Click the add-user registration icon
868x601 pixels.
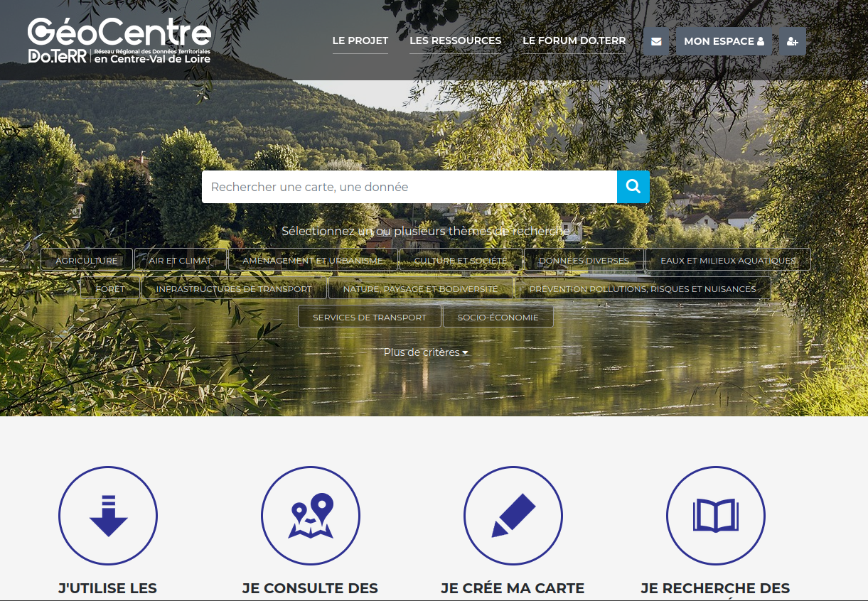(793, 41)
